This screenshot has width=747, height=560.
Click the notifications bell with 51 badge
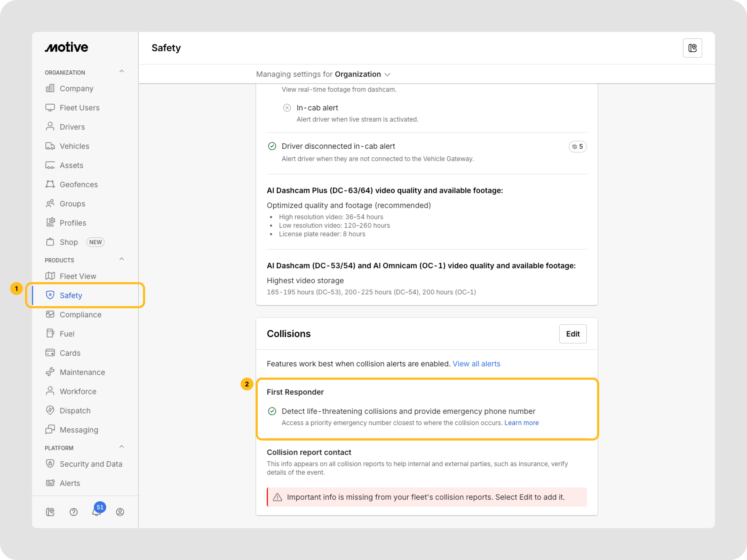pyautogui.click(x=97, y=511)
